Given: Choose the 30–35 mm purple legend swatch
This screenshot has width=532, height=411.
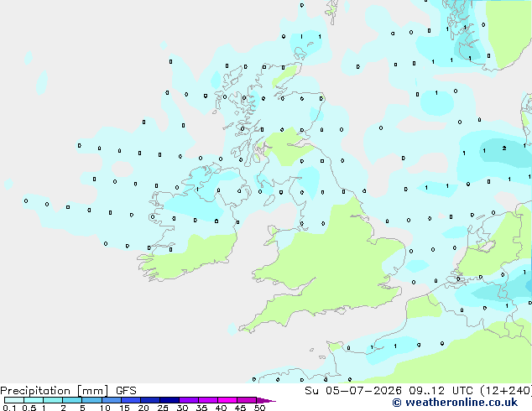Looking at the screenshot, I should [188, 400].
